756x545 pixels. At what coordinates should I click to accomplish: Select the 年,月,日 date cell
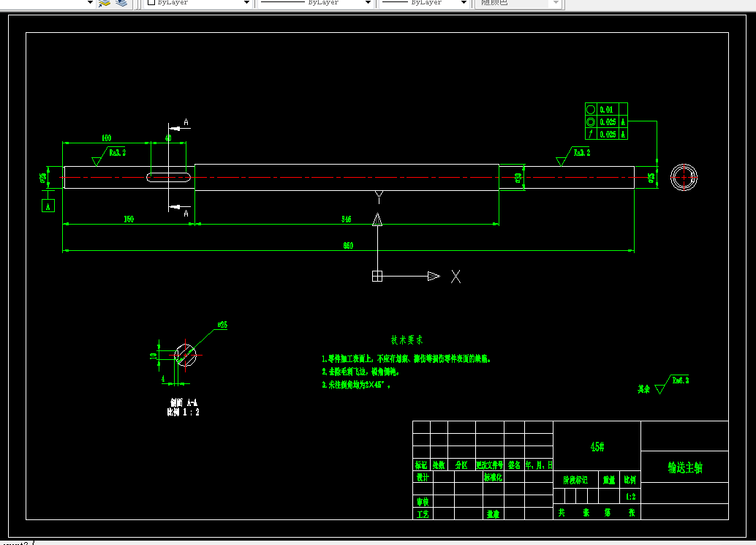[539, 465]
